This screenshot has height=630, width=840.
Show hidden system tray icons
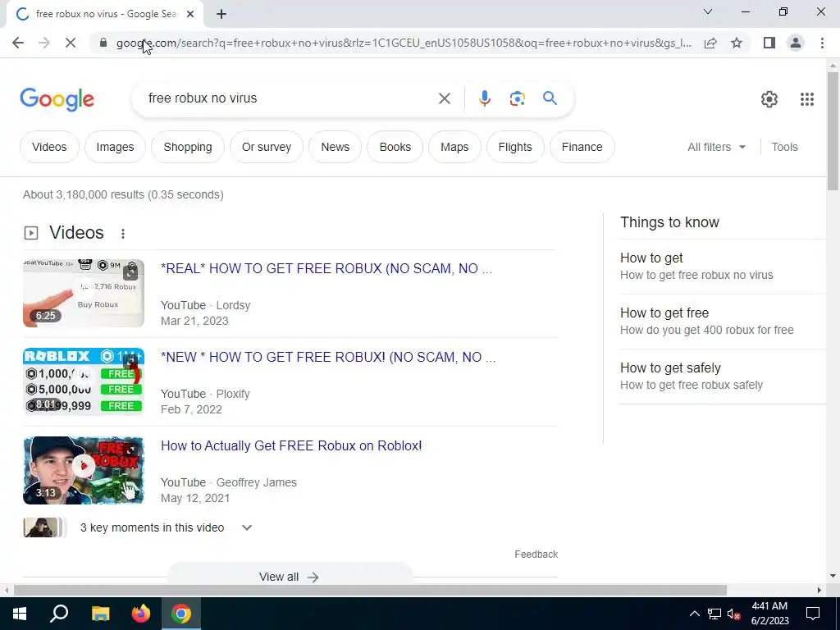(x=694, y=614)
